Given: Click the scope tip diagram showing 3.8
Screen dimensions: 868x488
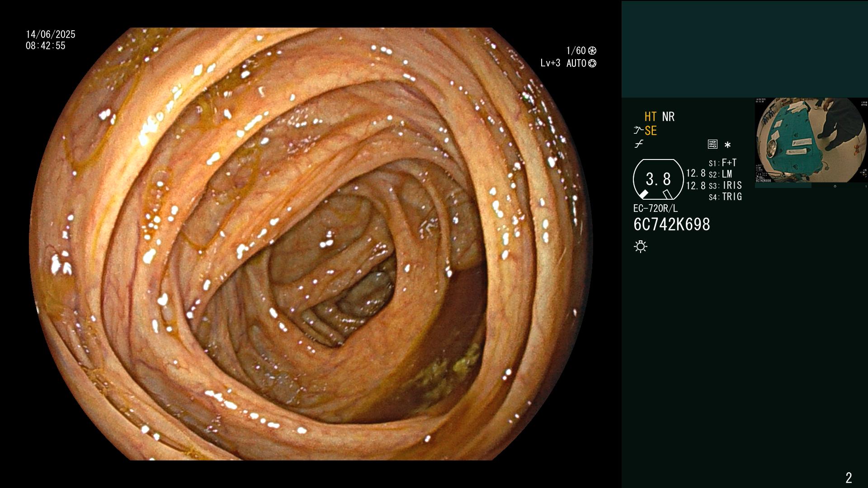Looking at the screenshot, I should point(658,179).
